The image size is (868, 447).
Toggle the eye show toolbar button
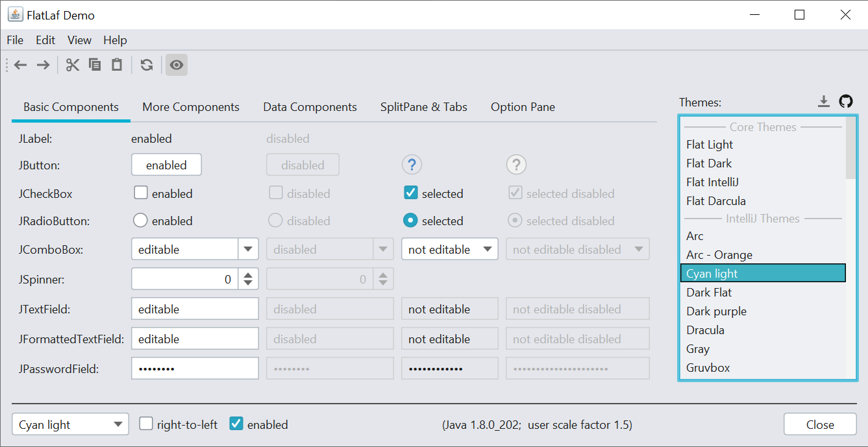pyautogui.click(x=177, y=65)
